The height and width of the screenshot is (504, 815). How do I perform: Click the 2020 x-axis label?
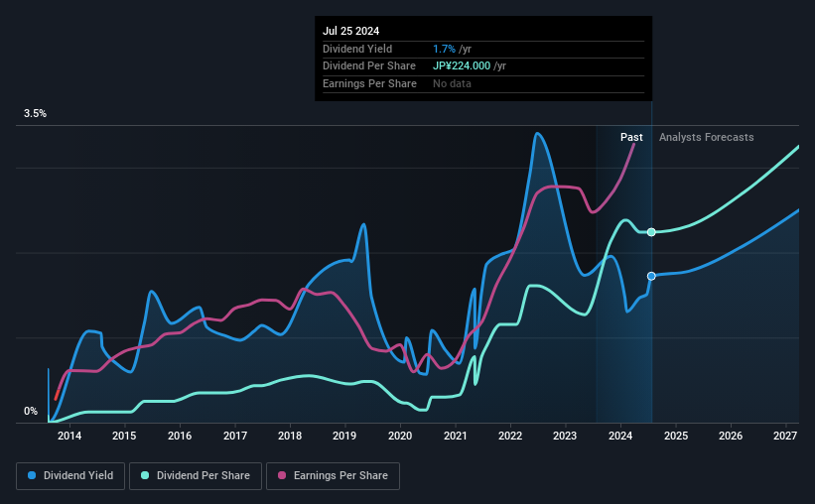(x=400, y=436)
